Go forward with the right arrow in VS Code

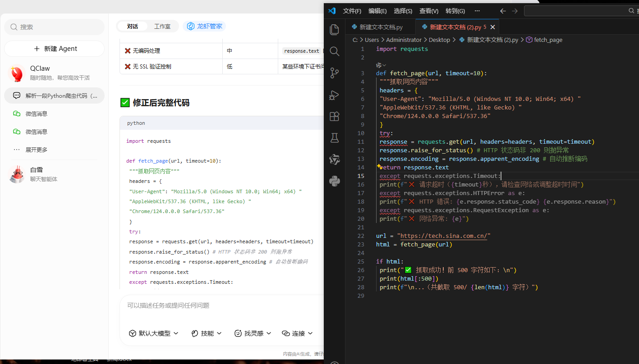coord(515,11)
